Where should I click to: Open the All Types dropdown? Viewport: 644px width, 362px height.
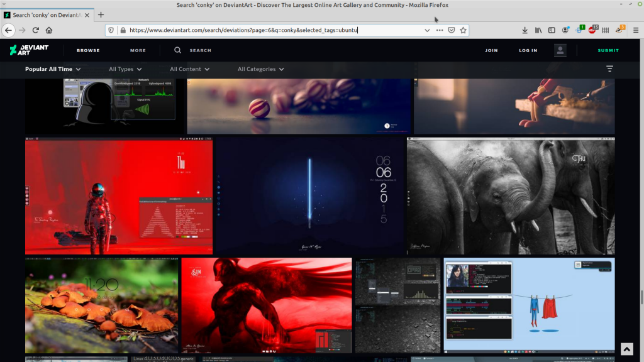(x=125, y=69)
